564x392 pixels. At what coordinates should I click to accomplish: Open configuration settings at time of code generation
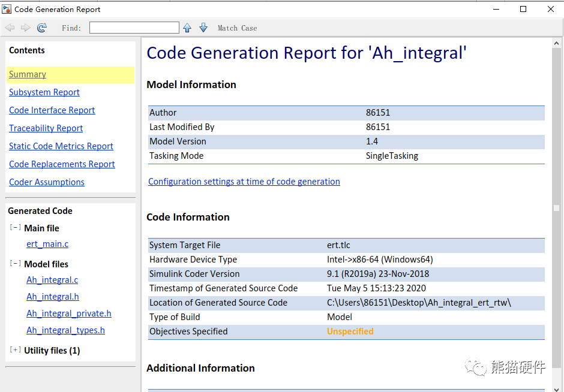tap(244, 182)
